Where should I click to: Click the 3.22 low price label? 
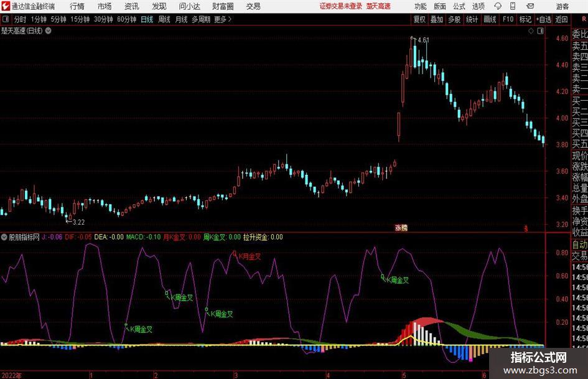point(78,222)
